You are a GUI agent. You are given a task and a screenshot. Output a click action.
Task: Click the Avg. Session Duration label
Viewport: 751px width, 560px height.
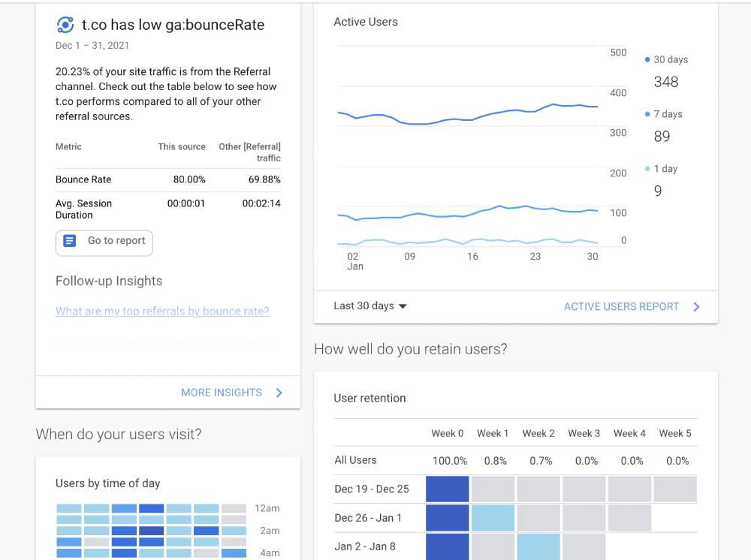click(x=84, y=209)
